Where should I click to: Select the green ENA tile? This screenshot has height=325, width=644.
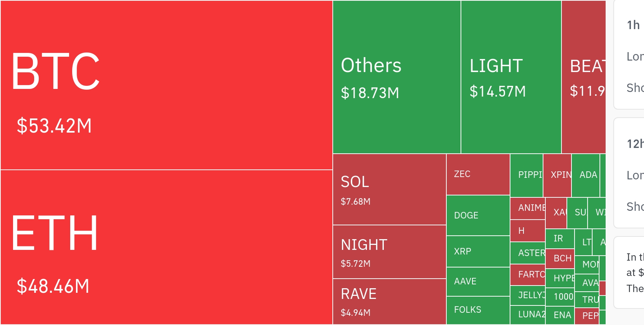click(x=560, y=315)
